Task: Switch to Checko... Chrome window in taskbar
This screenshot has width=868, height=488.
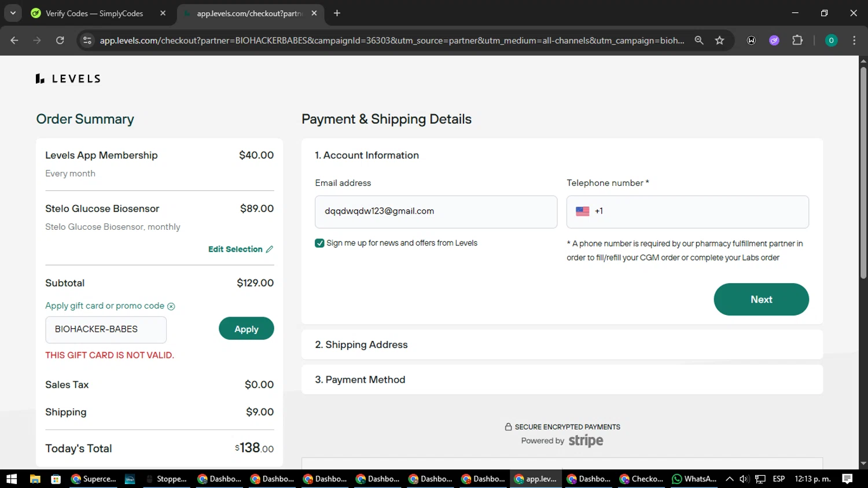Action: tap(642, 479)
